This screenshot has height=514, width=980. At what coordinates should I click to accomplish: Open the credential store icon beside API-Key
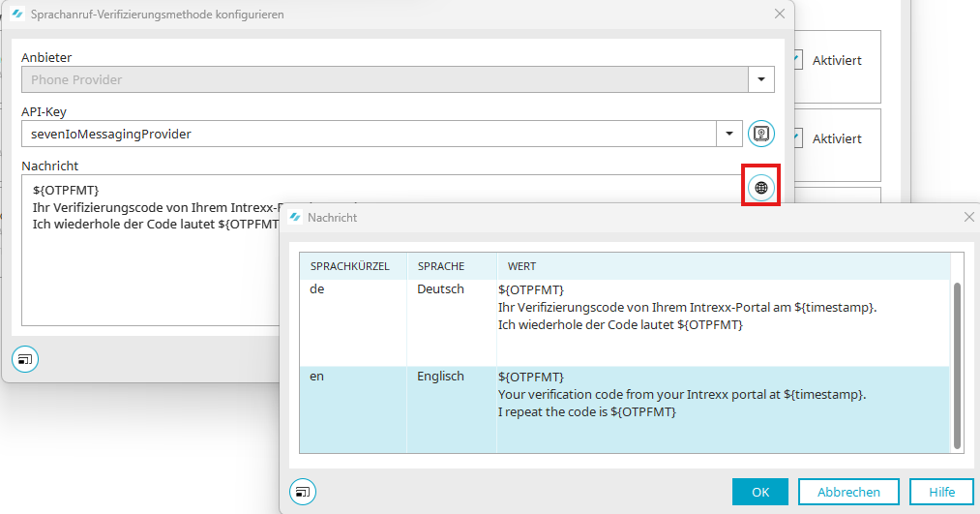click(760, 134)
